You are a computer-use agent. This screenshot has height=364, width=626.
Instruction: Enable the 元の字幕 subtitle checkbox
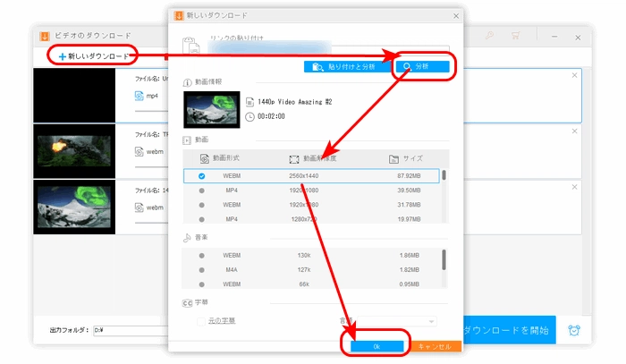click(x=201, y=320)
